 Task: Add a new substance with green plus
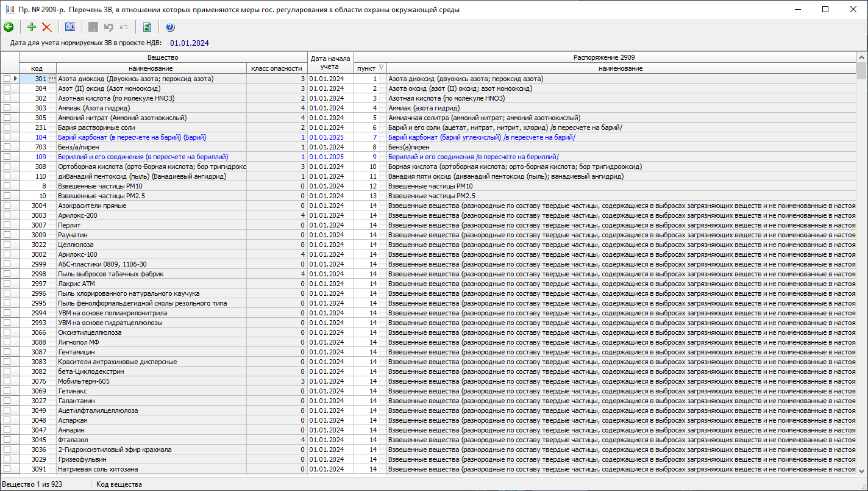click(x=32, y=27)
